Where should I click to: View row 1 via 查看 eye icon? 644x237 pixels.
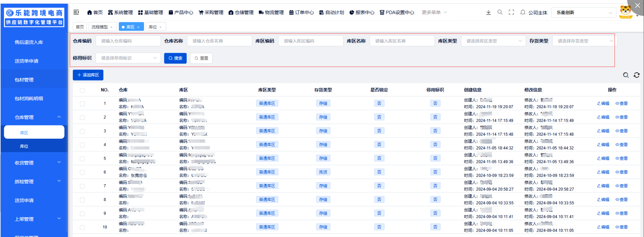(x=622, y=103)
